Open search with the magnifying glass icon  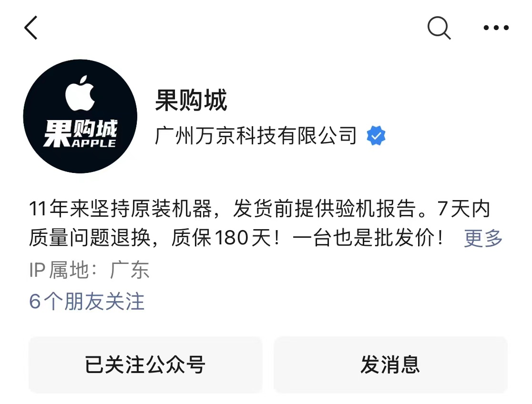click(x=439, y=28)
